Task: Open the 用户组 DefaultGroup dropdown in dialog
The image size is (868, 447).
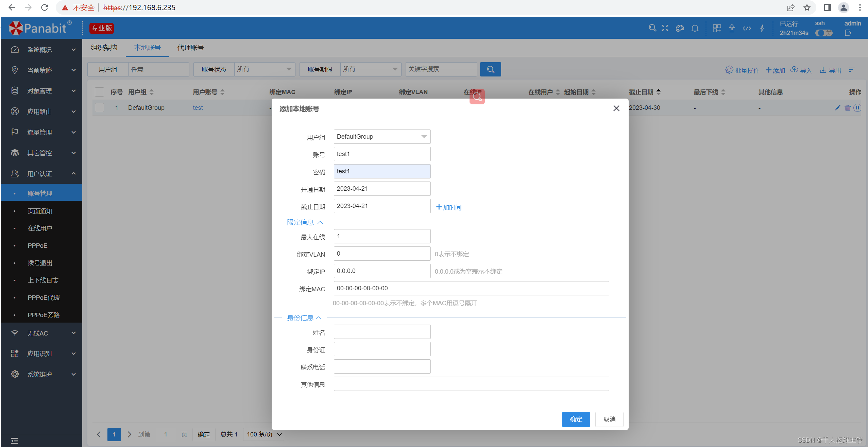Action: [382, 137]
